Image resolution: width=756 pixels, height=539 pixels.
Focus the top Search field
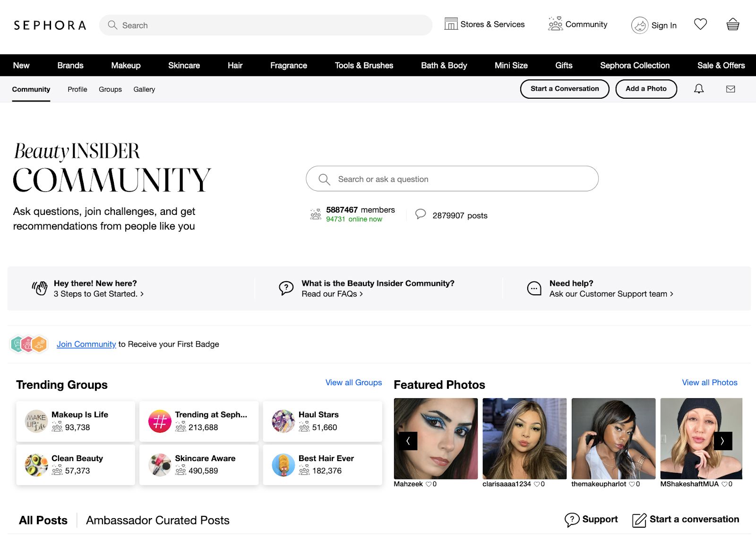click(266, 25)
